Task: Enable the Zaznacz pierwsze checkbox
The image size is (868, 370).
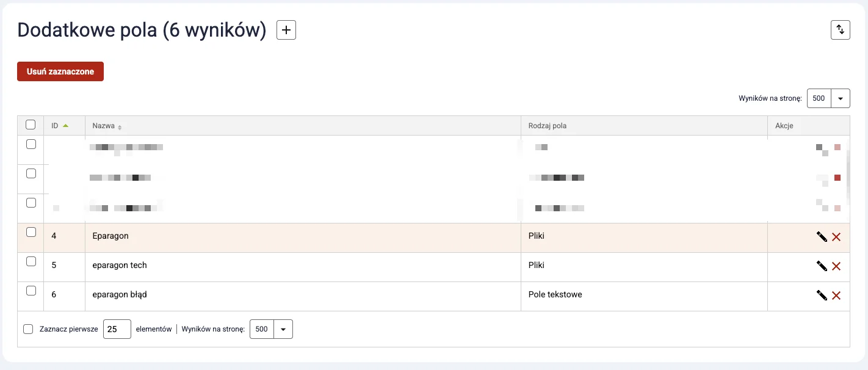Action: click(x=28, y=329)
